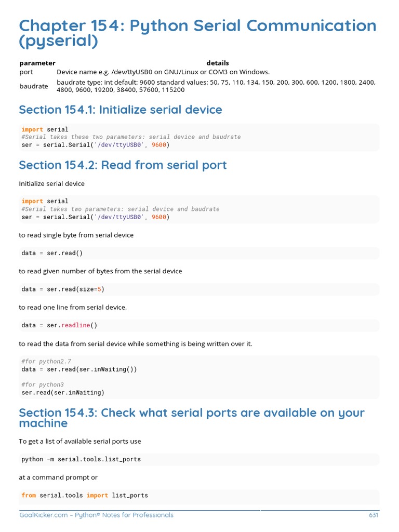
Task: Click the Section 154.1 Initialize serial device heading
Action: pyautogui.click(x=121, y=110)
